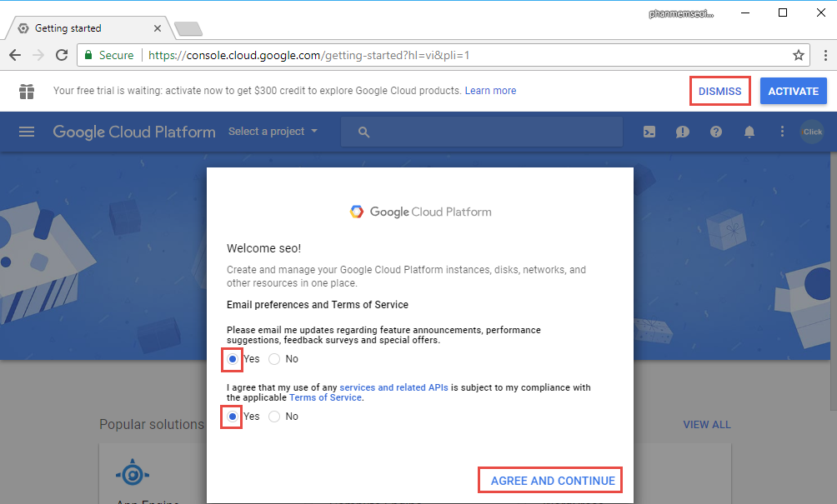Select No for email updates
837x504 pixels.
tap(273, 359)
